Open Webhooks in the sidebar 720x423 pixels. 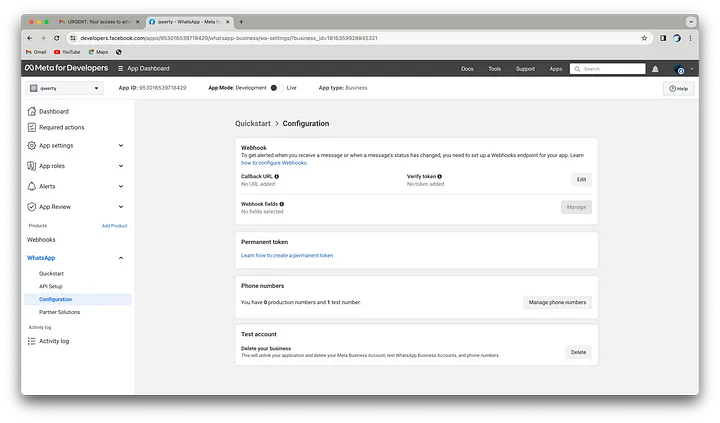[41, 240]
